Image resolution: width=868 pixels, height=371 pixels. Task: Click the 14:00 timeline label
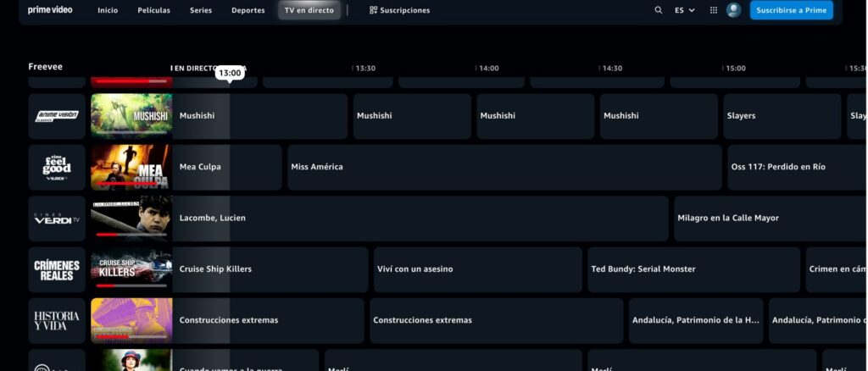pyautogui.click(x=489, y=69)
